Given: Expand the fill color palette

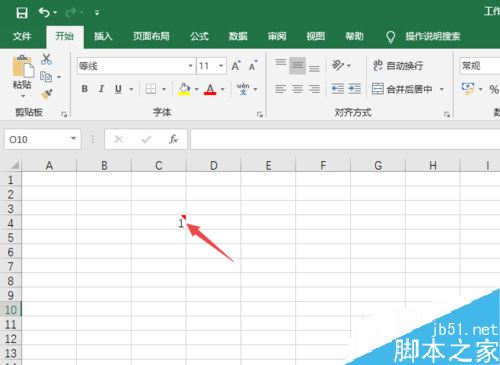Looking at the screenshot, I should point(197,89).
